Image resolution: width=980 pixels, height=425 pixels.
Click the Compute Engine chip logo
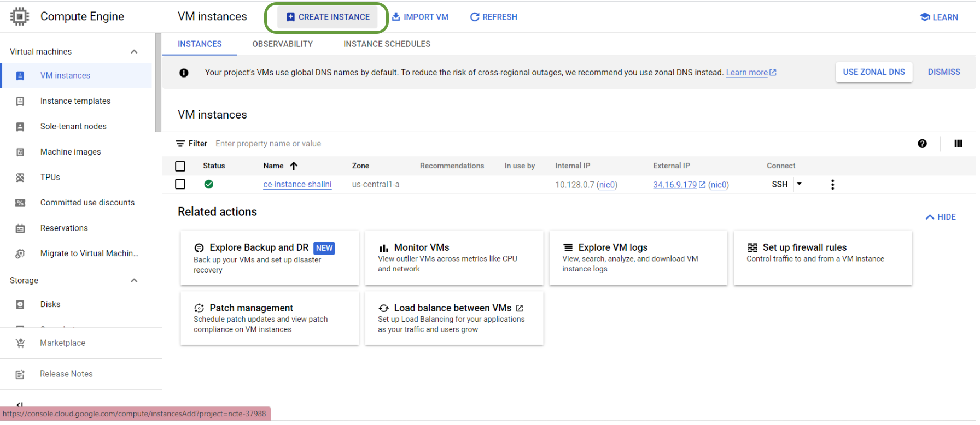click(20, 16)
